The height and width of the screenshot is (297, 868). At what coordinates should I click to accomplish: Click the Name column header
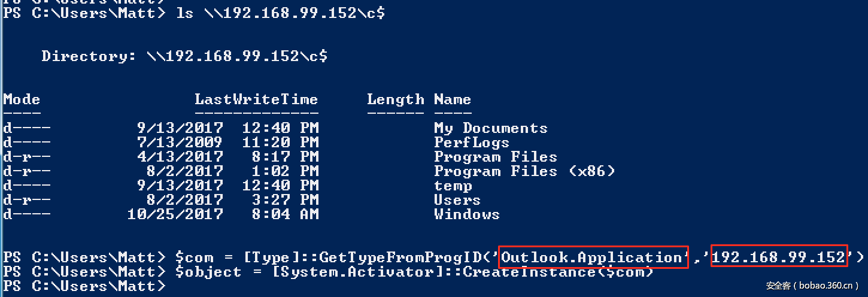452,99
